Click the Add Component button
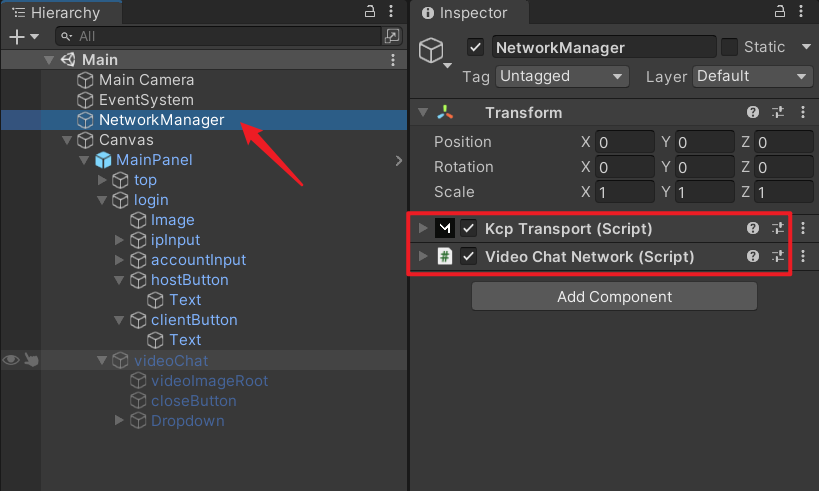Viewport: 819px width, 491px height. [x=614, y=296]
